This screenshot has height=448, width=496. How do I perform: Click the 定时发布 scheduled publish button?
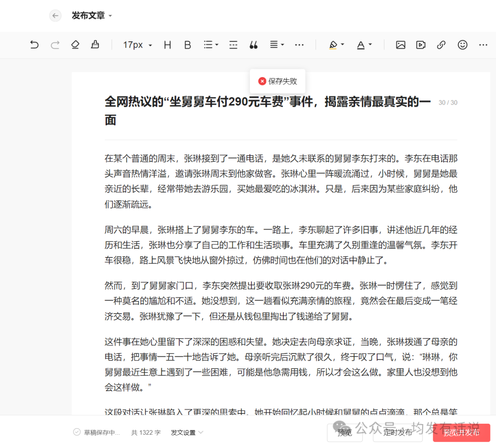click(x=397, y=432)
